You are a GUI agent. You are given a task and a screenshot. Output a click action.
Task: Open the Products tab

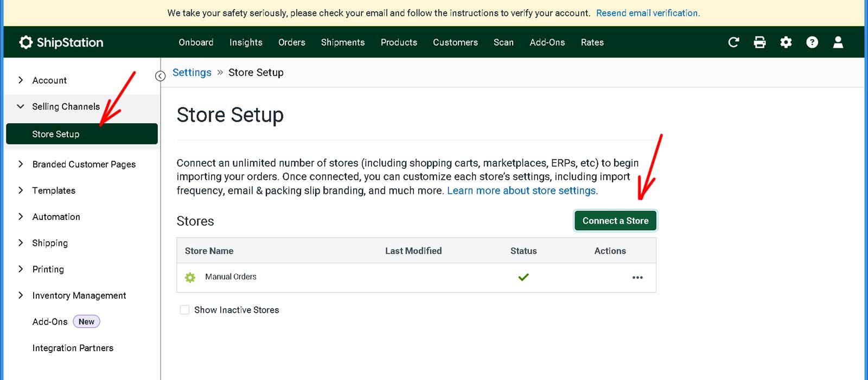click(x=399, y=42)
